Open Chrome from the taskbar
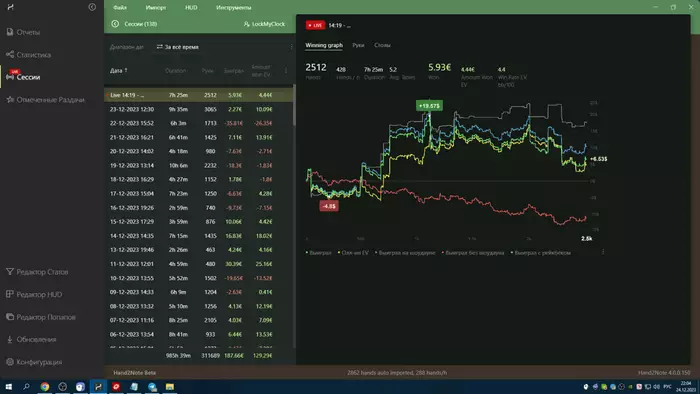Viewport: 700px width, 394px height. tap(45, 387)
